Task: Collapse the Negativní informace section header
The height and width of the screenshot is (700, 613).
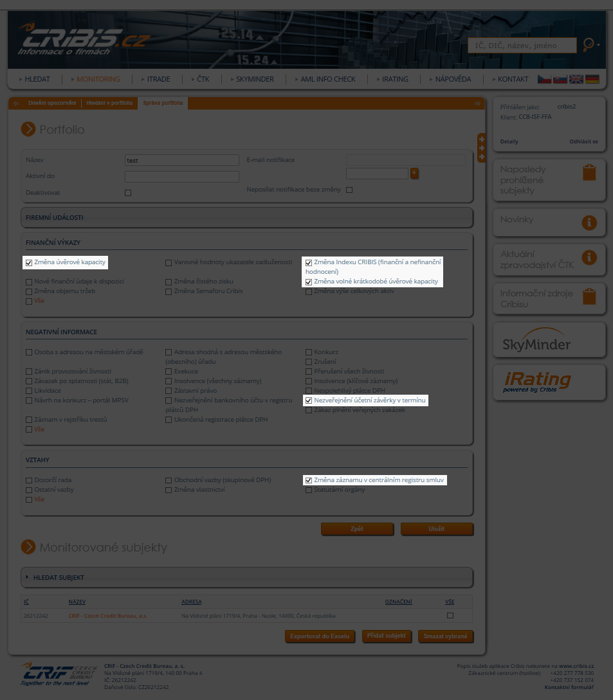Action: [61, 332]
